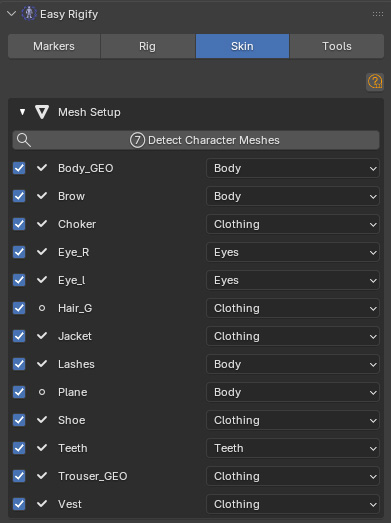Click the checkmark status icon beside Lashes
The width and height of the screenshot is (391, 523).
42,364
